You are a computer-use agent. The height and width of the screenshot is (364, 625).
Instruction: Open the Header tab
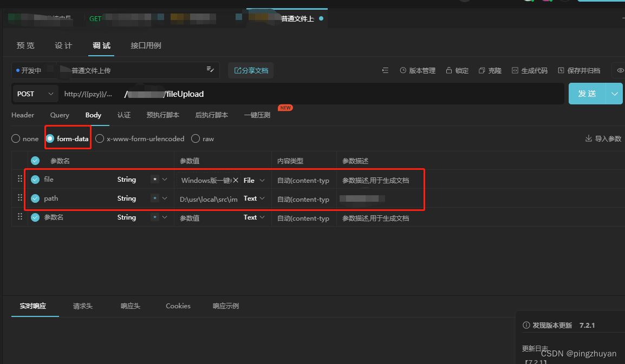pos(23,115)
